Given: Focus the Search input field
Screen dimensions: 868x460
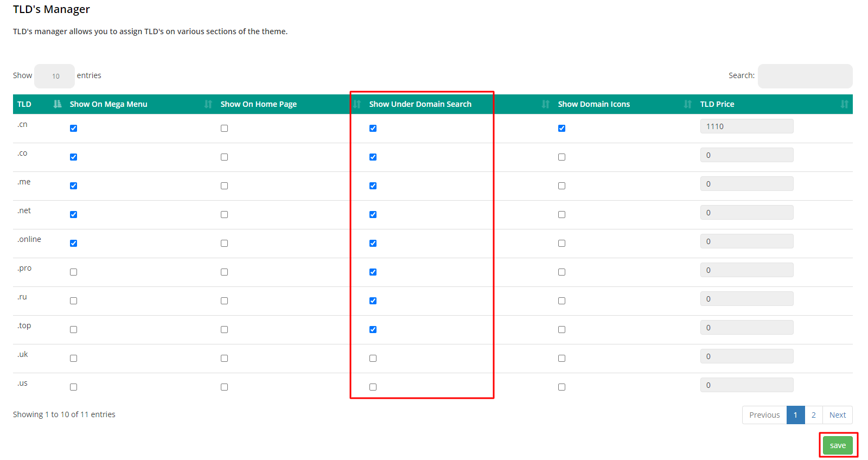Looking at the screenshot, I should pyautogui.click(x=805, y=76).
